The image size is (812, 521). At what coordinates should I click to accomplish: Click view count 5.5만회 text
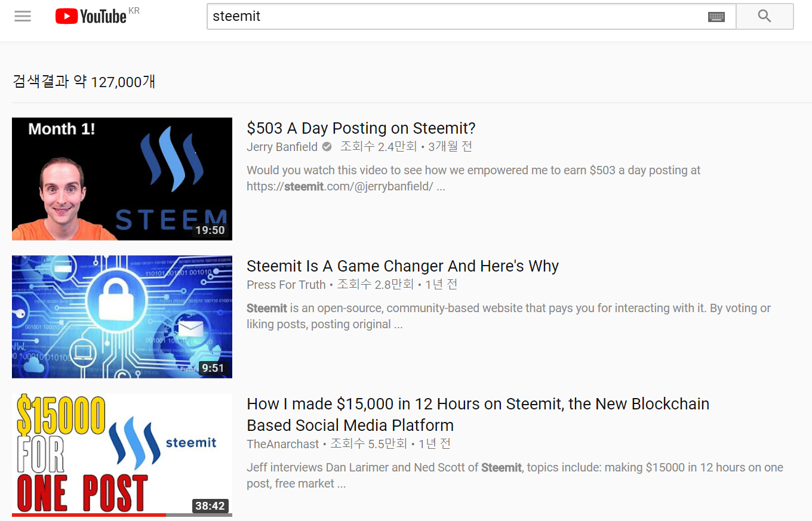[368, 444]
